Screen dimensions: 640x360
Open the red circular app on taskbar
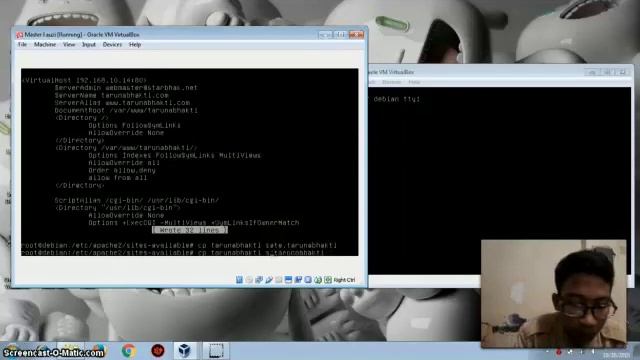pyautogui.click(x=158, y=351)
